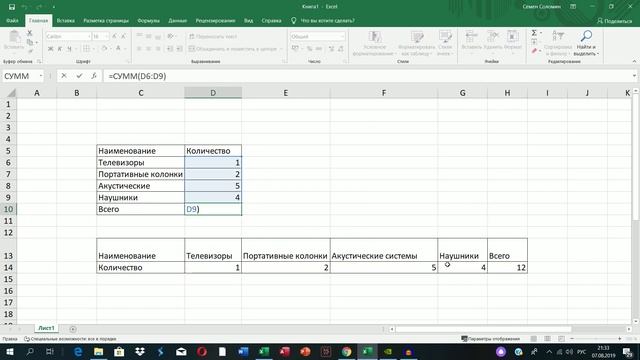Switch to the Вставка tab

(x=65, y=20)
